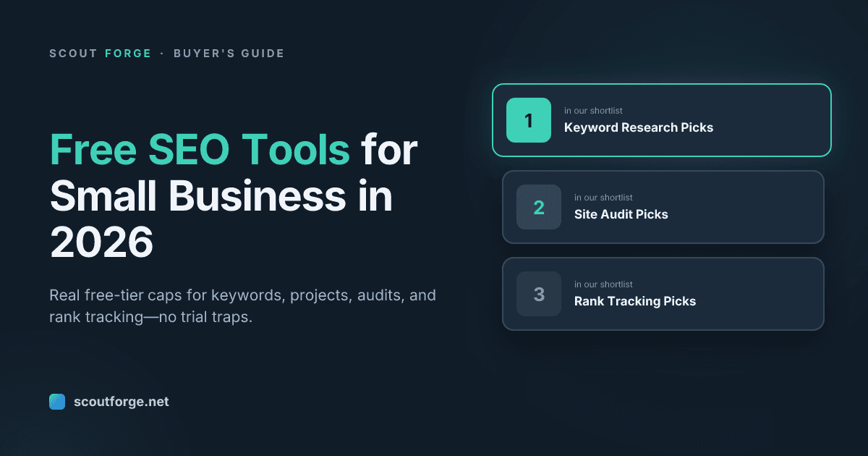Click the free-tier caps subtitle text

[242, 307]
